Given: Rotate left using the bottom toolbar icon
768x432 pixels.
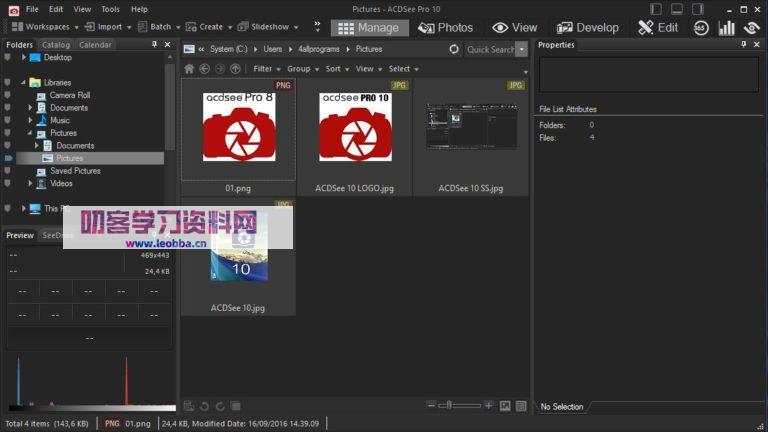Looking at the screenshot, I should tap(204, 406).
